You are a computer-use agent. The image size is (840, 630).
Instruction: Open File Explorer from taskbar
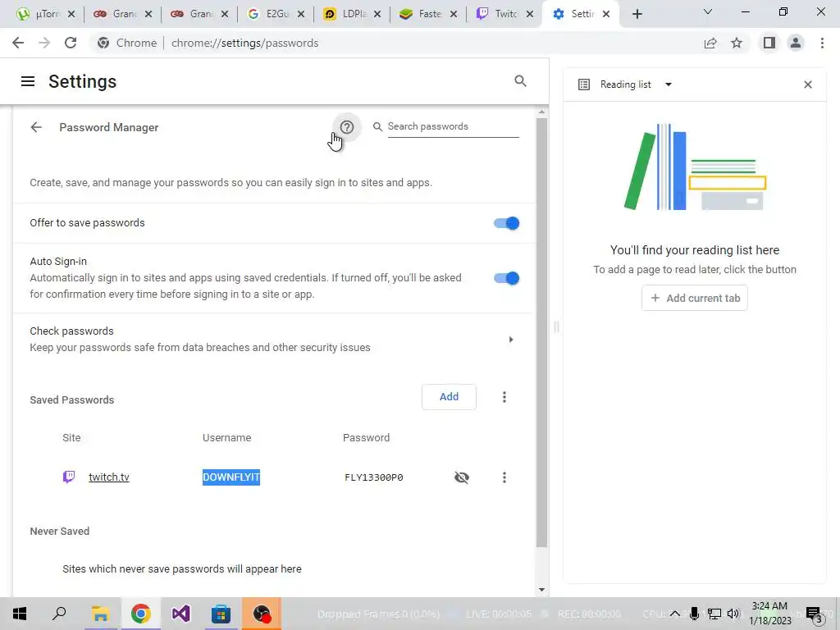coord(100,614)
